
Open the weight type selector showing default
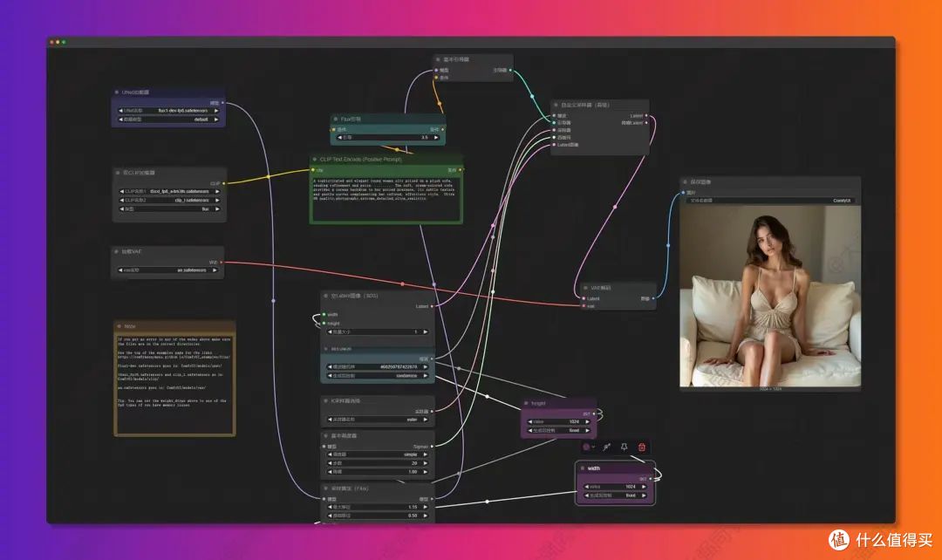(x=168, y=120)
